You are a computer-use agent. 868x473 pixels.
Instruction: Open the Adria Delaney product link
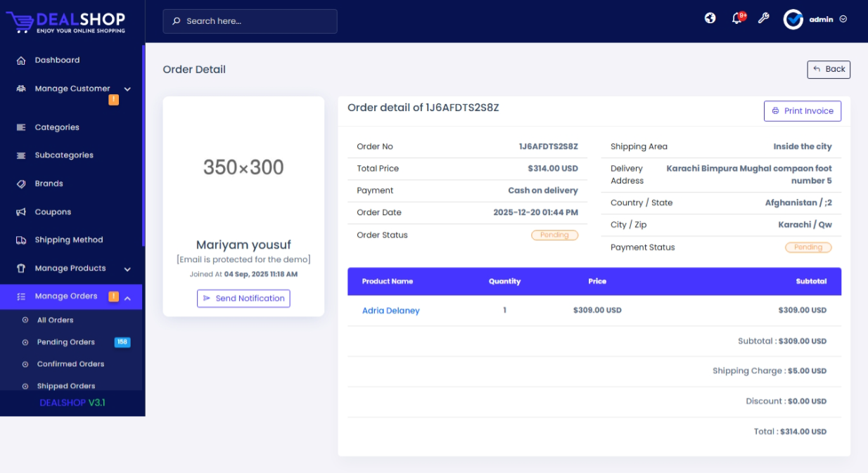pos(390,311)
